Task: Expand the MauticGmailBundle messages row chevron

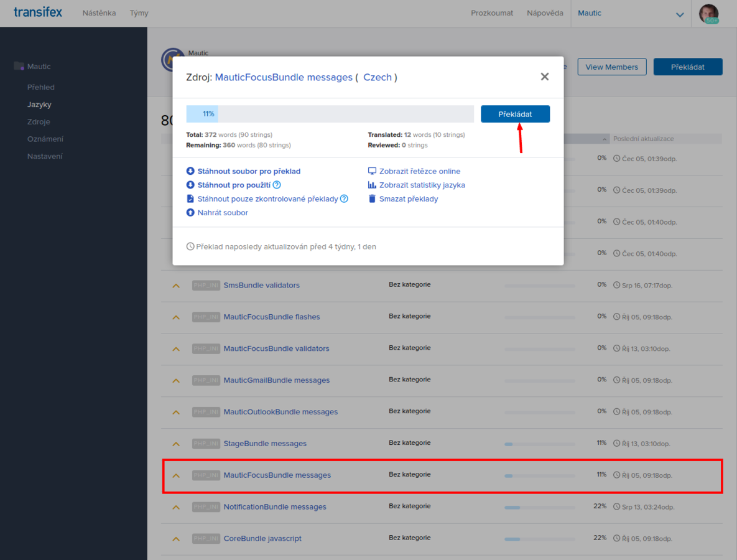Action: point(176,380)
